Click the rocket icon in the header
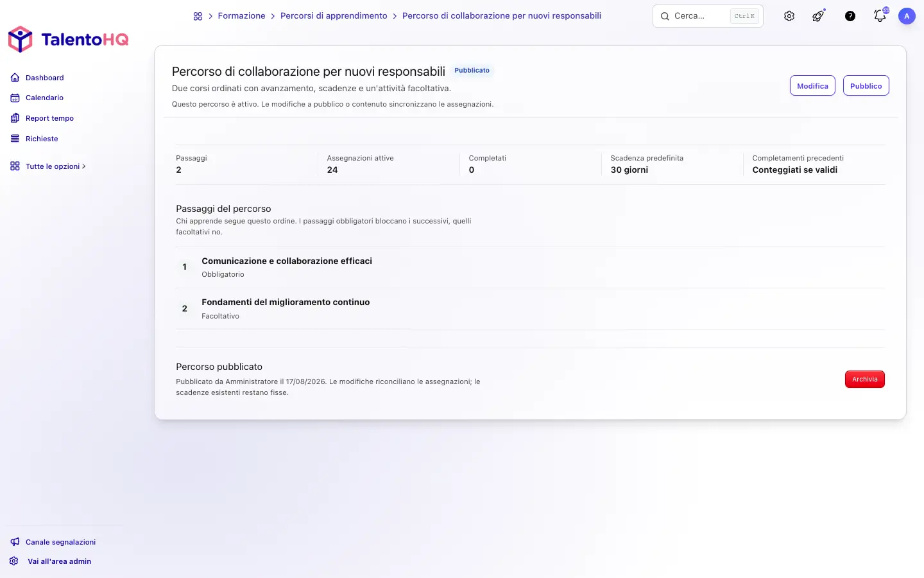Image resolution: width=924 pixels, height=578 pixels. (819, 16)
